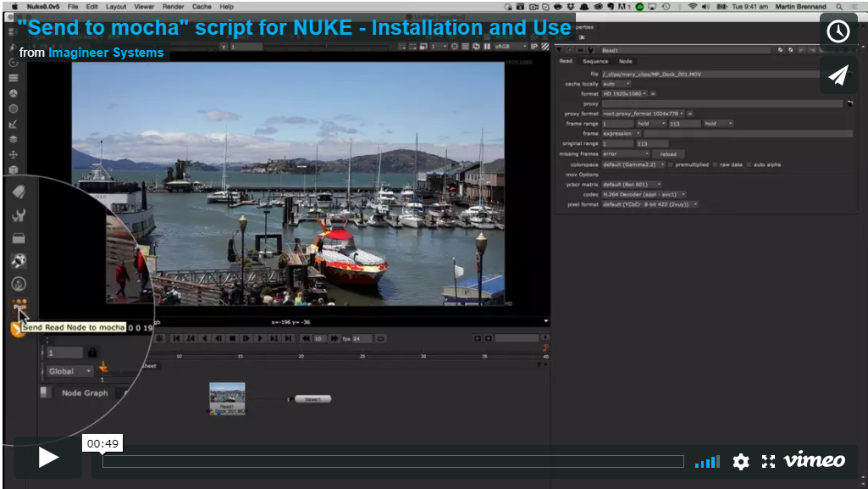This screenshot has width=868, height=489.
Task: Select the Read tab in properties
Action: tap(566, 61)
